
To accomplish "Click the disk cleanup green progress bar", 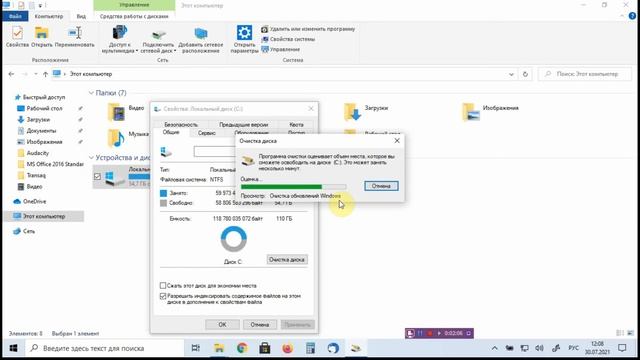I will (x=293, y=187).
